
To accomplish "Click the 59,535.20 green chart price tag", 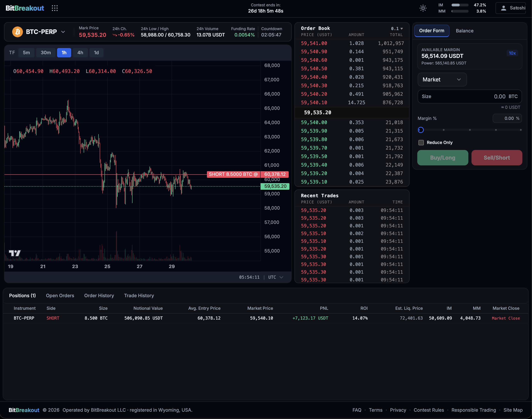I will 275,186.
